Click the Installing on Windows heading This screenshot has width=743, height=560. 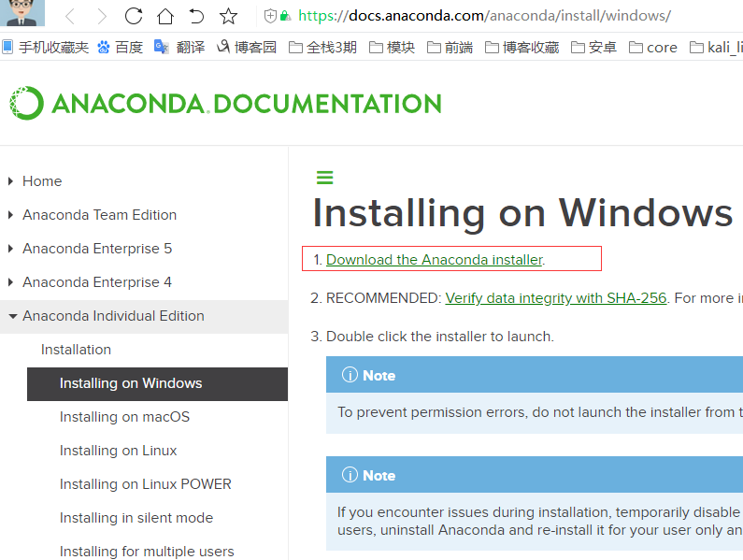(x=522, y=213)
